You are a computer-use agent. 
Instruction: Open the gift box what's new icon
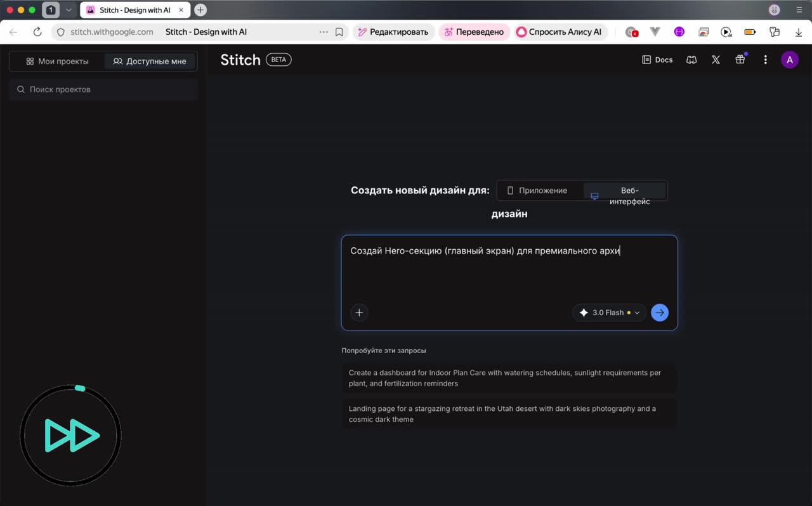click(x=740, y=60)
